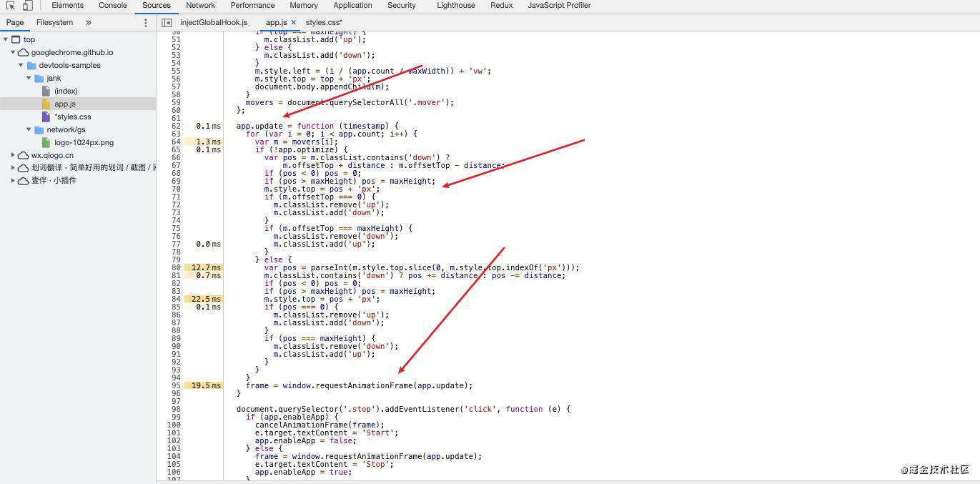980x484 pixels.
Task: Click the purple styles.css file icon
Action: pyautogui.click(x=46, y=117)
